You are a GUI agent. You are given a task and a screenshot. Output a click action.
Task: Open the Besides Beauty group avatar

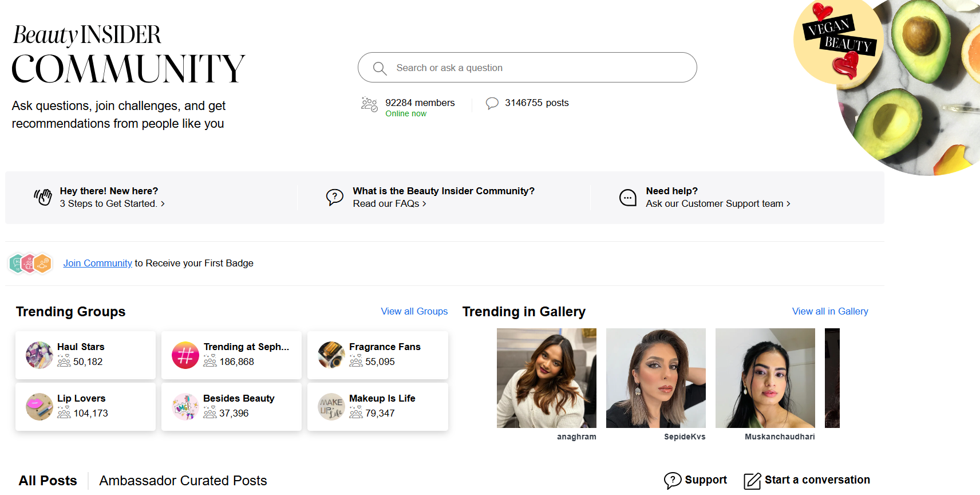click(185, 407)
